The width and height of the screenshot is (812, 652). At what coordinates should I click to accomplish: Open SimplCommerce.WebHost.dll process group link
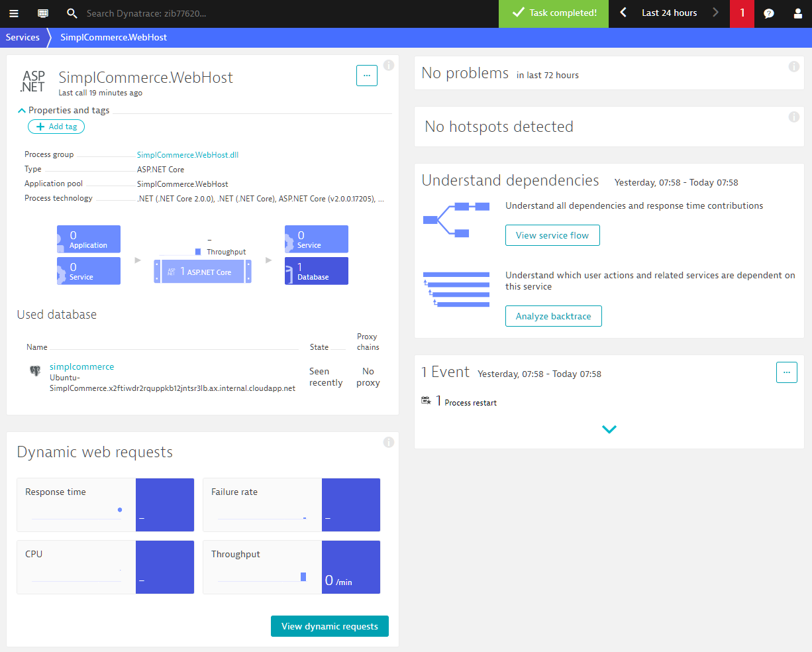point(187,155)
